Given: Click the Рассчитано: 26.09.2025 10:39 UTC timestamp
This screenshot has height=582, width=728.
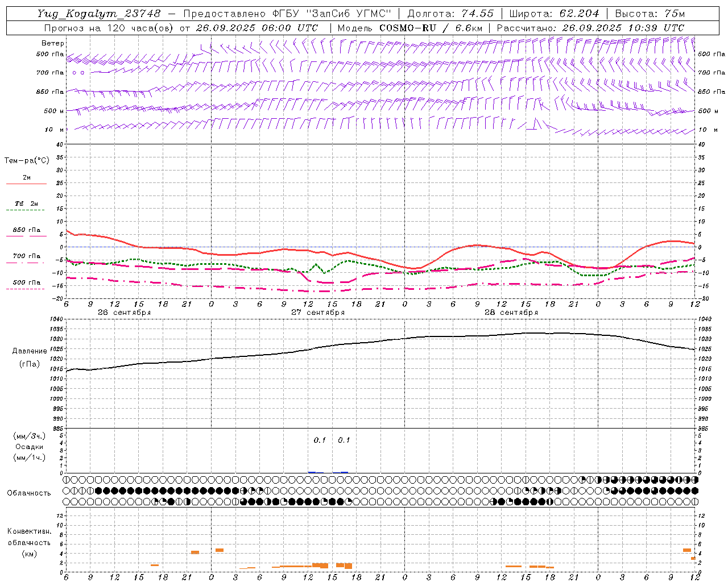Looking at the screenshot, I should (x=590, y=28).
